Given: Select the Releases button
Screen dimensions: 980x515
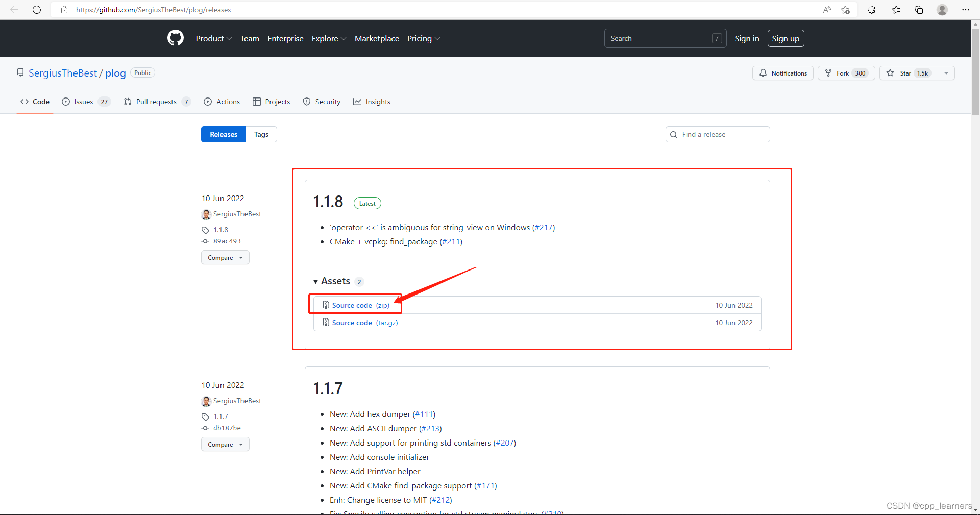Looking at the screenshot, I should (224, 134).
